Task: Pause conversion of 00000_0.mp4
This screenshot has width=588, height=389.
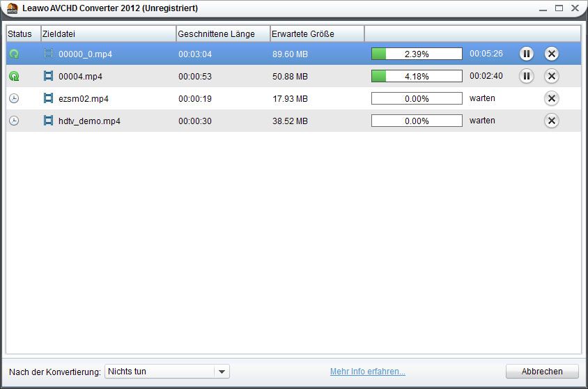Action: pyautogui.click(x=527, y=54)
